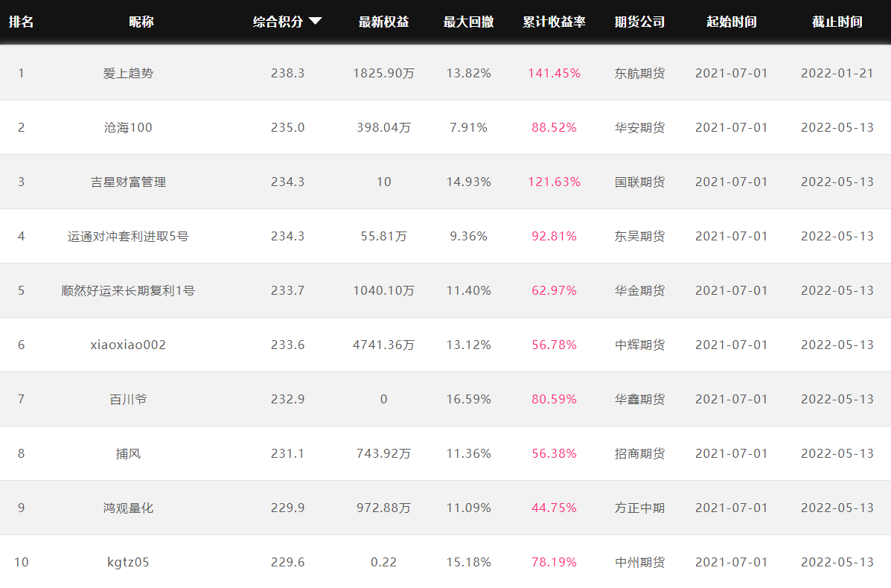The height and width of the screenshot is (588, 891).
Task: Open trader 运通对冲套利进取5号 profile
Action: point(129,237)
